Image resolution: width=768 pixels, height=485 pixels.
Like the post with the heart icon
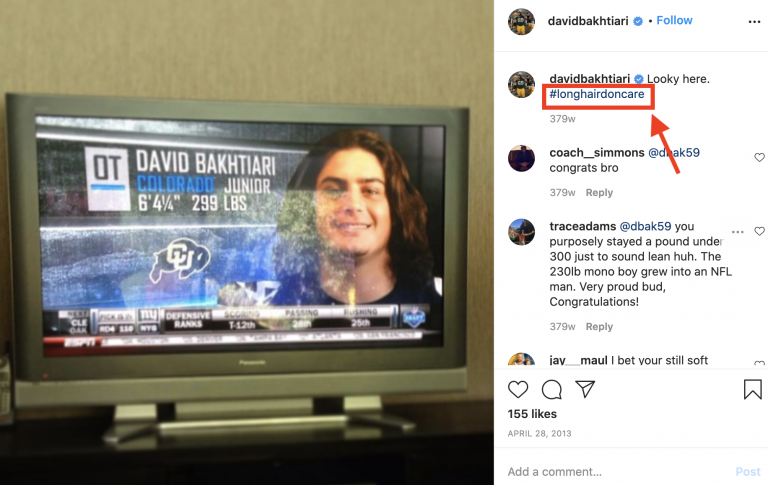coord(518,389)
